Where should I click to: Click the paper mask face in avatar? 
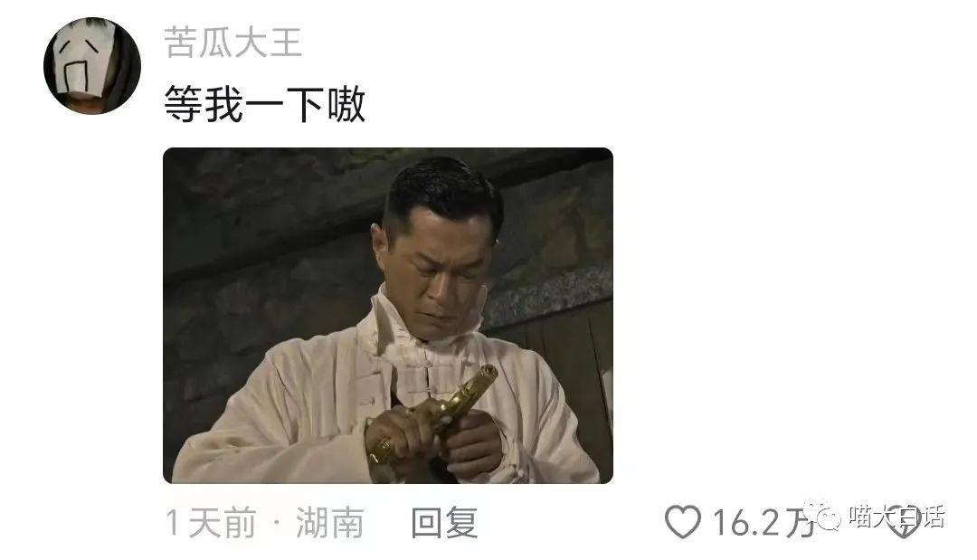click(83, 60)
